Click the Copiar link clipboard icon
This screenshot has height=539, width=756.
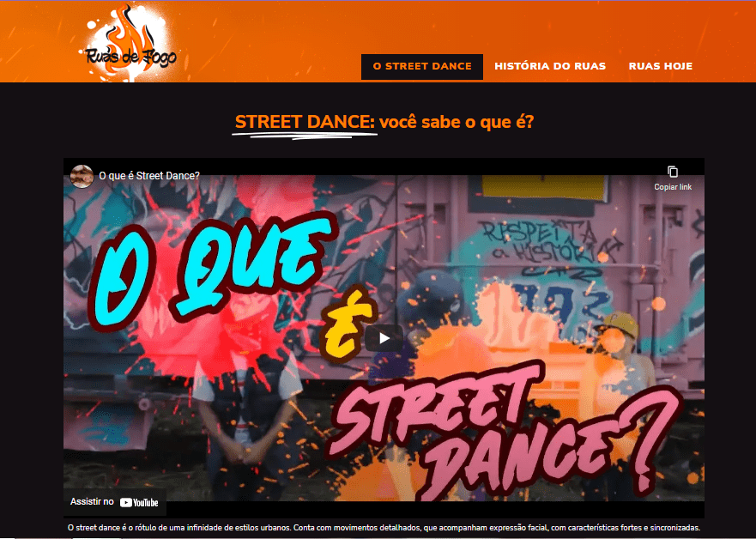[673, 172]
